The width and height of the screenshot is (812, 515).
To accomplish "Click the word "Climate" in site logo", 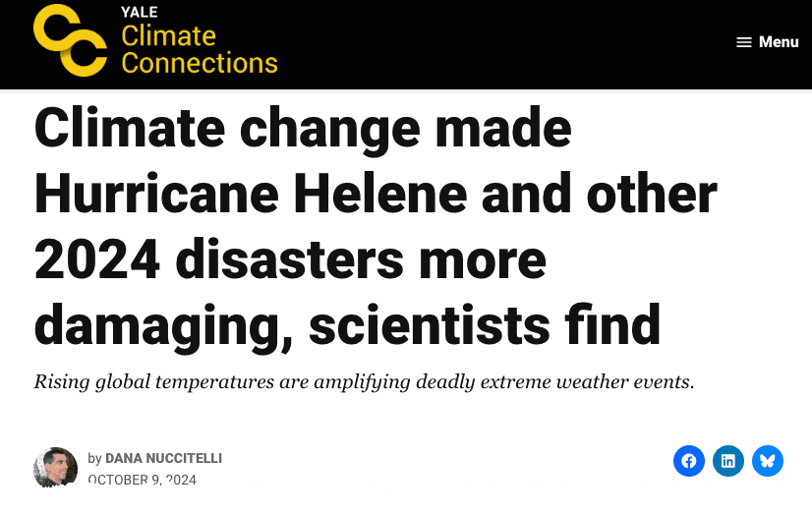I will click(168, 36).
